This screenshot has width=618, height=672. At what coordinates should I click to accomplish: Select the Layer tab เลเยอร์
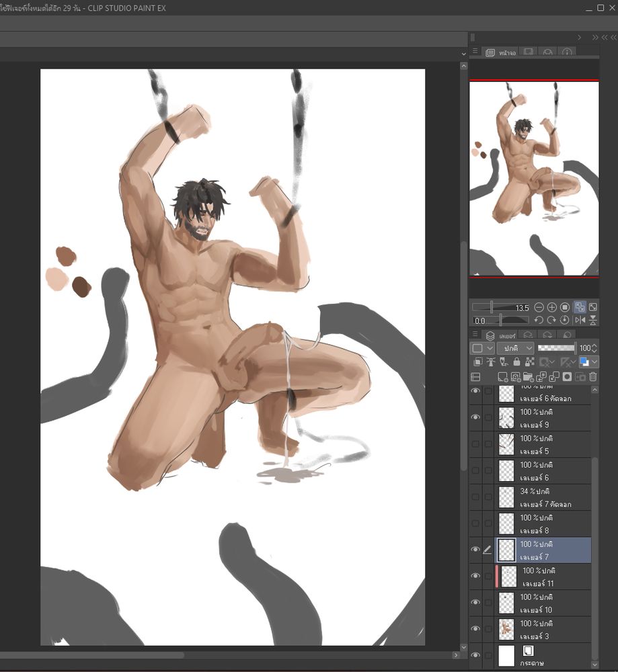[x=500, y=335]
